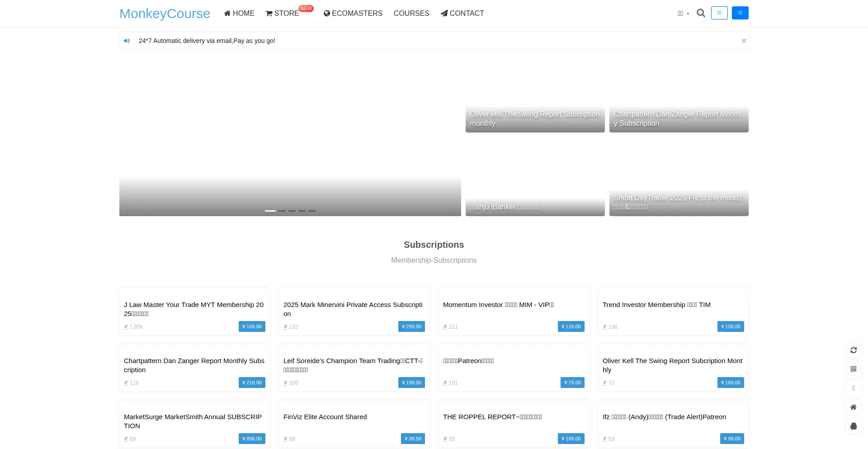Click the Membership-Subscriptions subtitle
This screenshot has width=868, height=449.
[x=434, y=260]
